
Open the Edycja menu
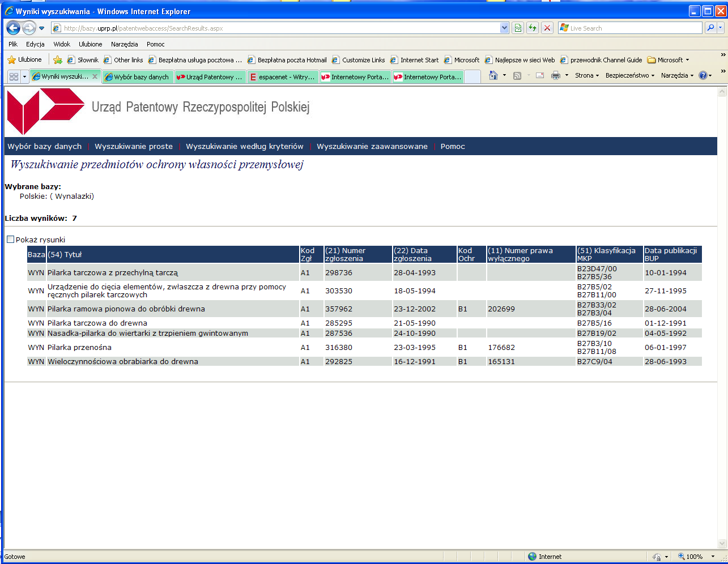pos(35,44)
